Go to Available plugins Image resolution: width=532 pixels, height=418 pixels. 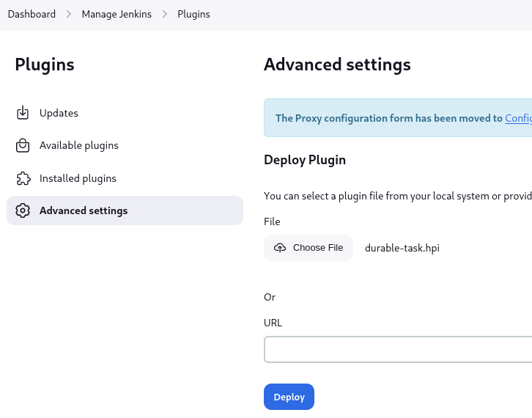click(125, 145)
